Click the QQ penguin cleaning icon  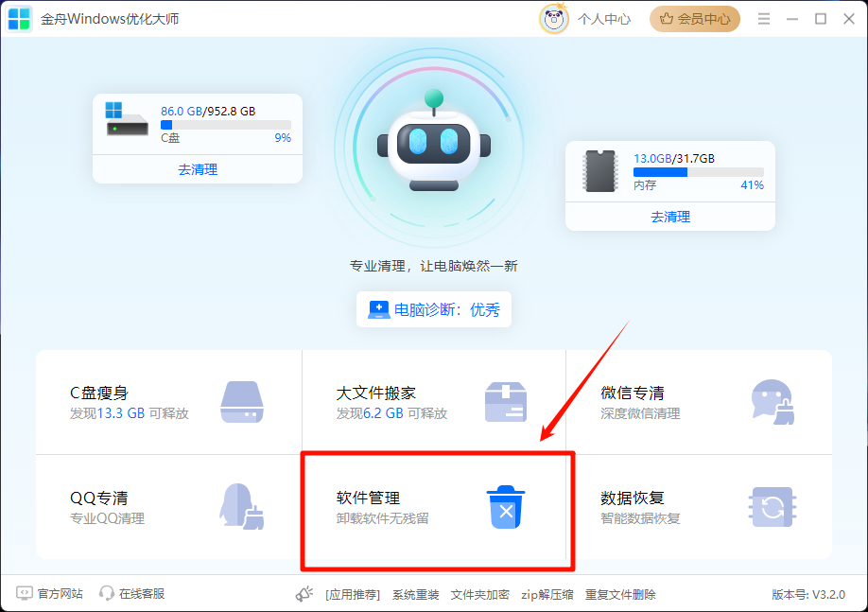tap(242, 506)
